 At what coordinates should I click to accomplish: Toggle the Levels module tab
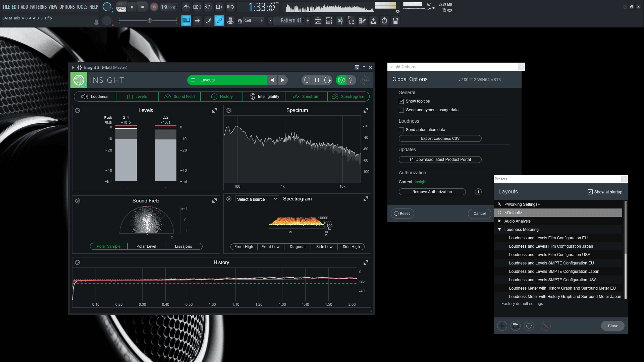tap(137, 97)
